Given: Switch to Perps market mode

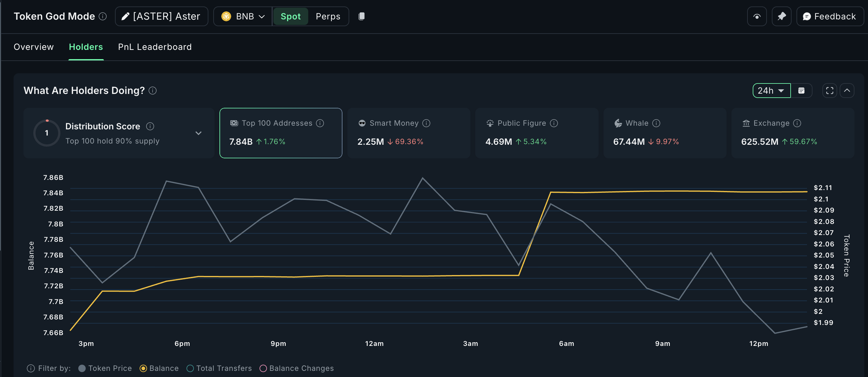Looking at the screenshot, I should tap(328, 16).
